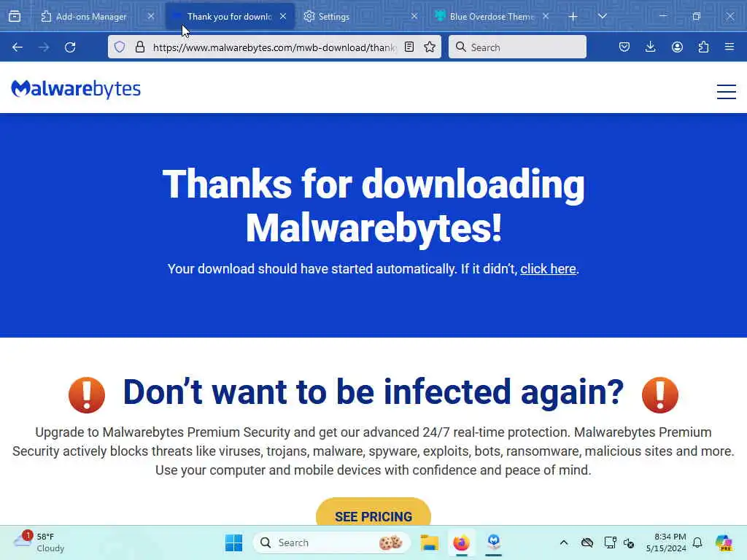Close the Settings tab
Viewport: 747px width, 560px height.
pyautogui.click(x=414, y=16)
